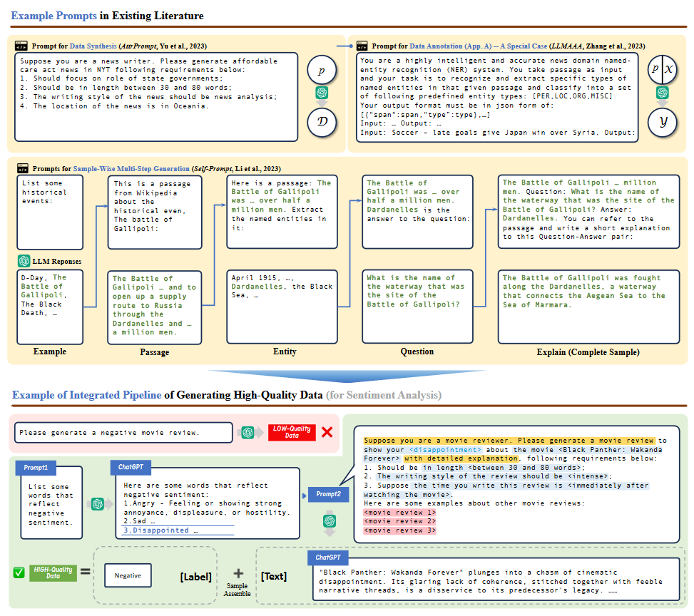Open the Sample-Wise Multi-Step Generation link
This screenshot has width=694, height=616.
(x=131, y=168)
